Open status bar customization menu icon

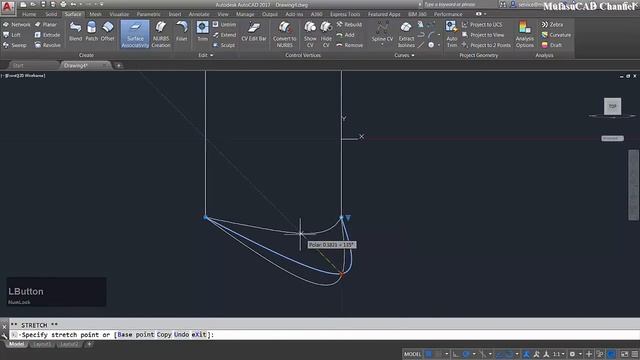[x=635, y=354]
